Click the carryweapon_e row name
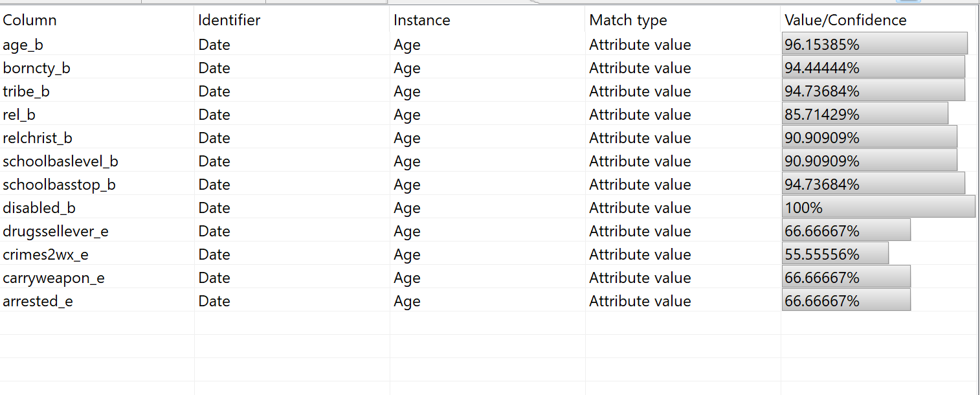The image size is (980, 395). (54, 278)
